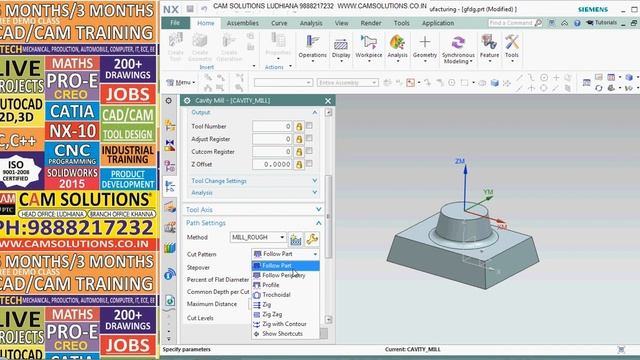The image size is (640, 360).
Task: Check the Cutcom Register checkbox
Action: (x=309, y=151)
